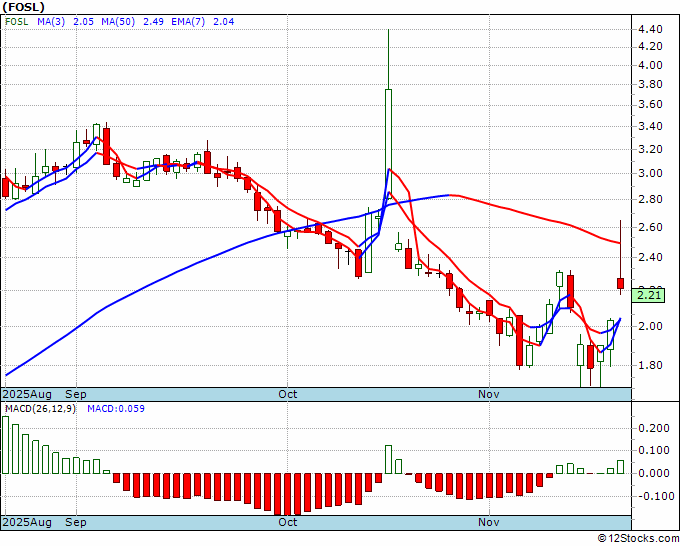Click 2025Aug on price chart date axis
Viewport: 680px width, 546px height.
pyautogui.click(x=27, y=394)
